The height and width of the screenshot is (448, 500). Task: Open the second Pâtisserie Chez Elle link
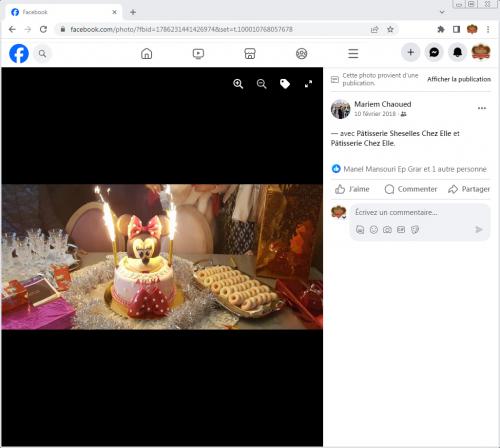[363, 143]
